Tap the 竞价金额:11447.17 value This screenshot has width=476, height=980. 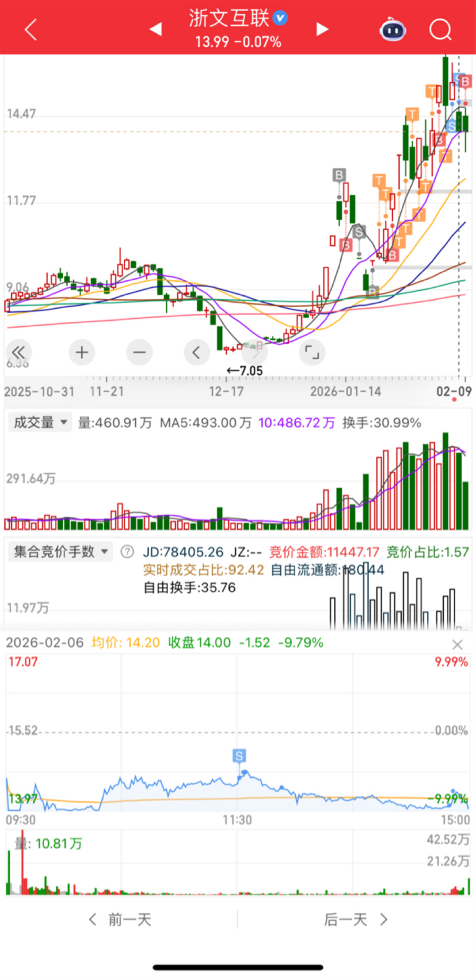point(324,552)
